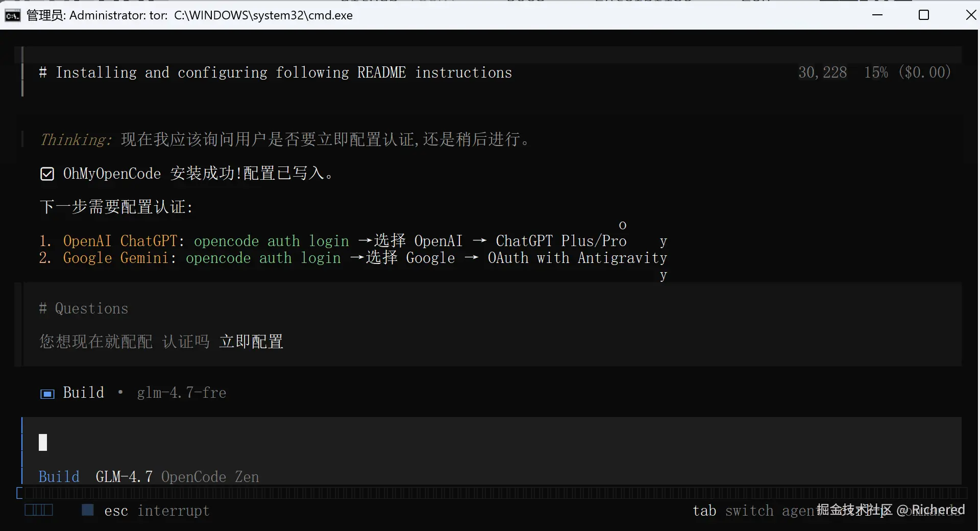Screen dimensions: 980x531
Task: Close the cmd.exe window
Action: (x=971, y=15)
